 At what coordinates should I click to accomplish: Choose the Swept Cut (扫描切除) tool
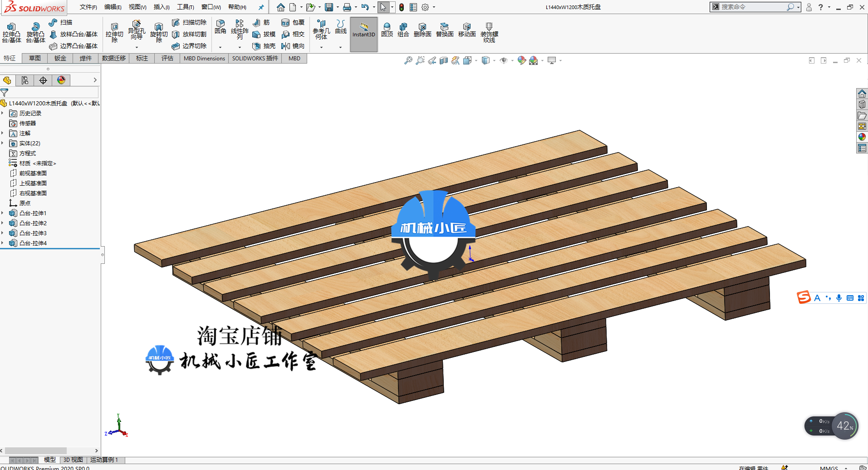[189, 22]
